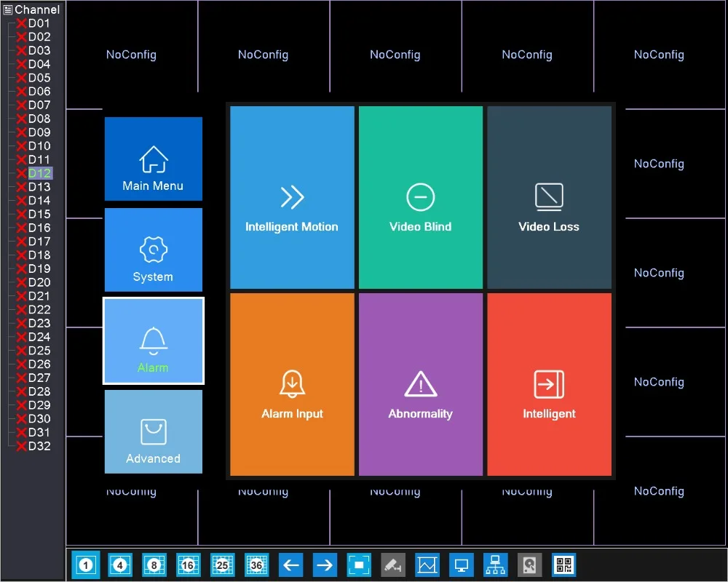Select channel D28 in the list
This screenshot has height=582, width=728.
pyautogui.click(x=39, y=391)
